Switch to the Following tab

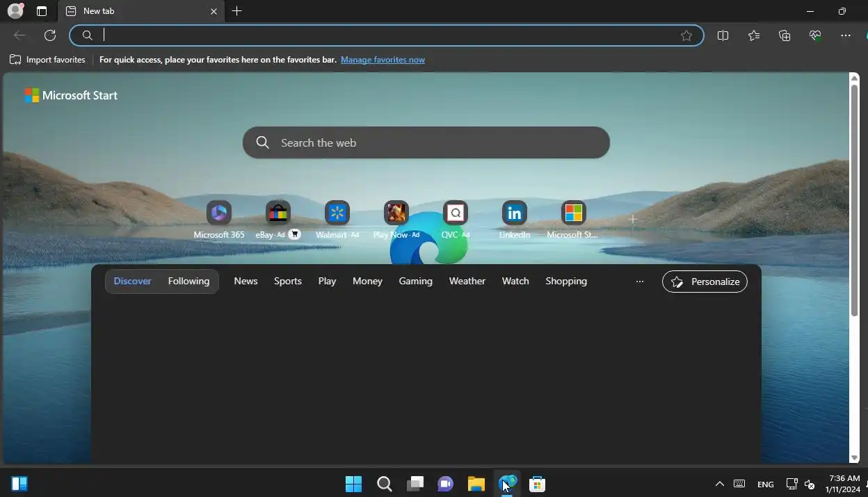pos(188,281)
